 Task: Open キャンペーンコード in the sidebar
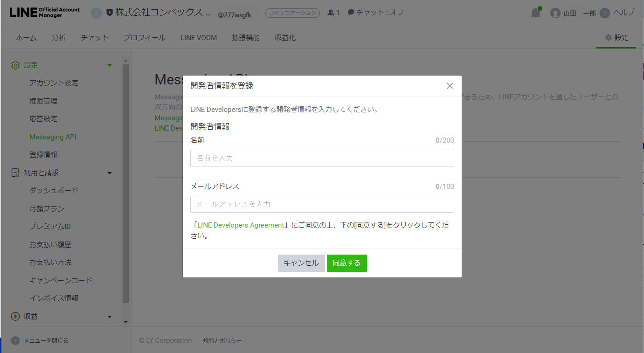(x=61, y=280)
